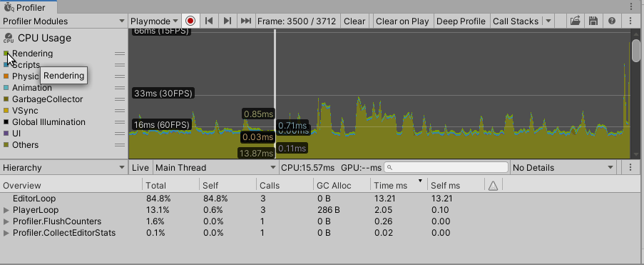This screenshot has width=644, height=265.
Task: Sort by the Calls column header
Action: pos(285,186)
